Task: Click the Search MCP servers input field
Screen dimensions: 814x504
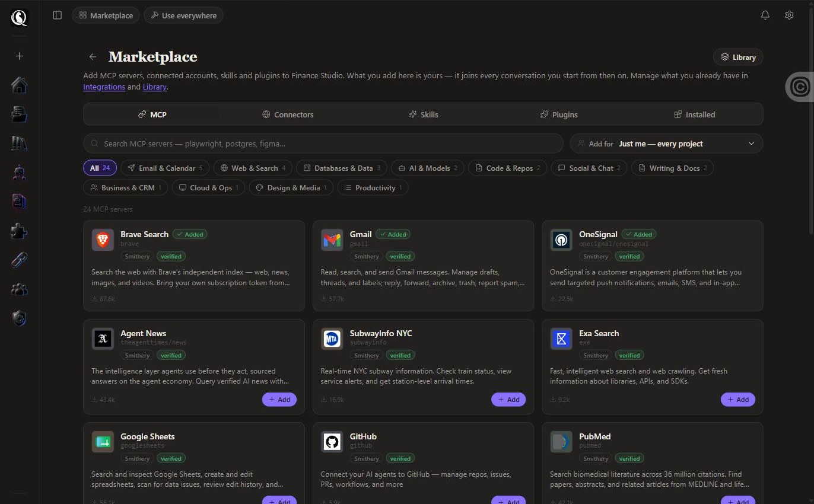Action: (x=323, y=143)
